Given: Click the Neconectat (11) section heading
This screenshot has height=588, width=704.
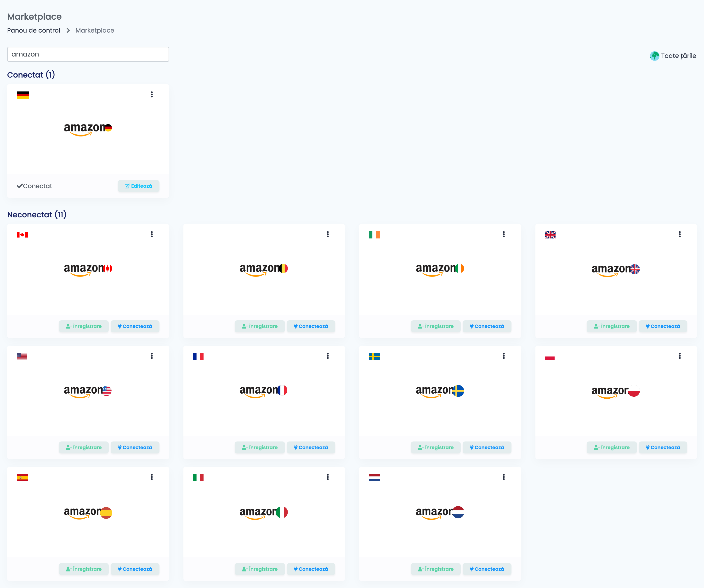Looking at the screenshot, I should tap(37, 215).
